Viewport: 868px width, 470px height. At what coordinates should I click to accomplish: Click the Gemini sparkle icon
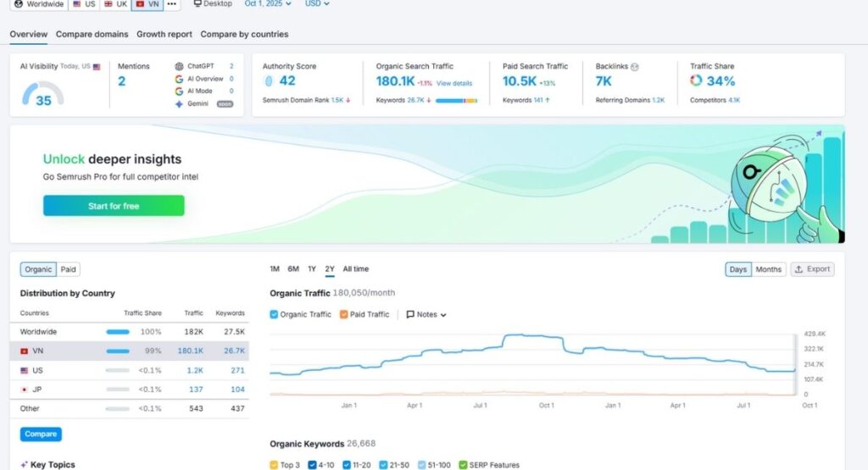[x=179, y=104]
